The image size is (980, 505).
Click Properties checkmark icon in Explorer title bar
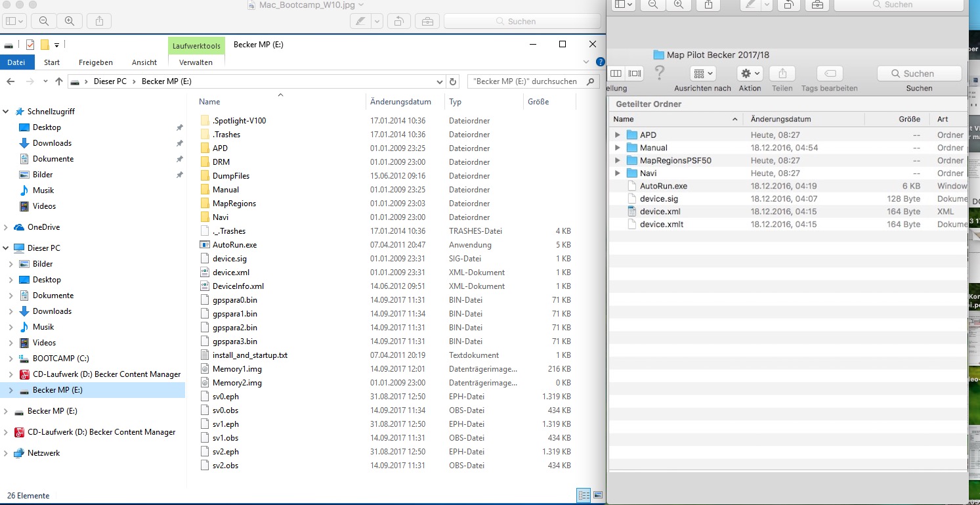(x=30, y=45)
